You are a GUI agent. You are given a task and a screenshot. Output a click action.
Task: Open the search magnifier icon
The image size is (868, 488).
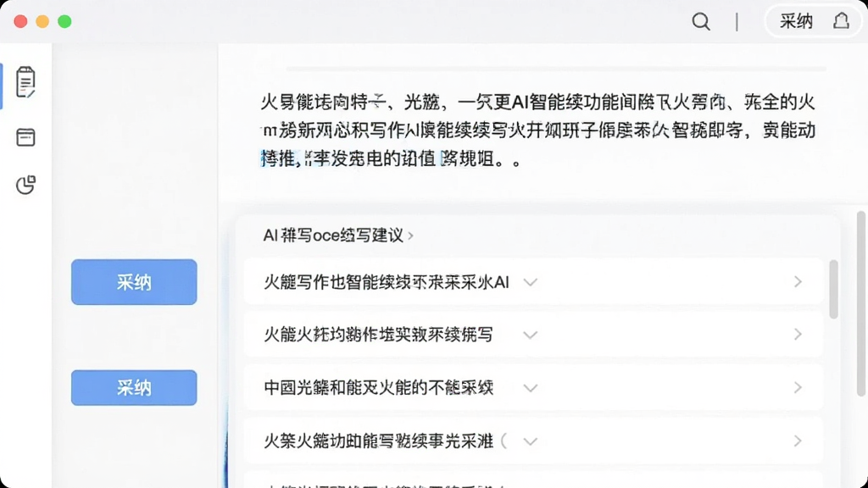click(x=701, y=21)
